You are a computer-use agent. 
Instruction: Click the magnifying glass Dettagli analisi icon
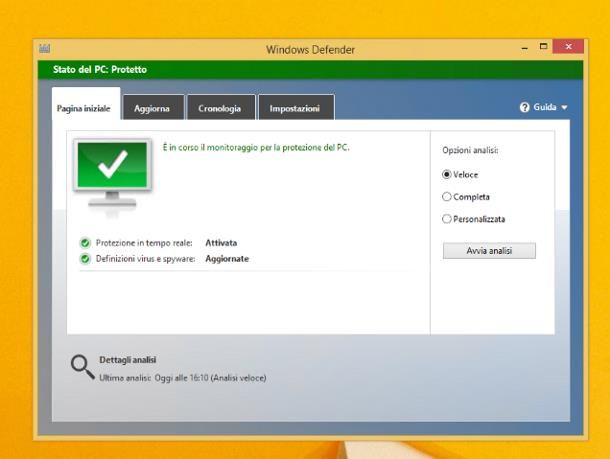[82, 367]
